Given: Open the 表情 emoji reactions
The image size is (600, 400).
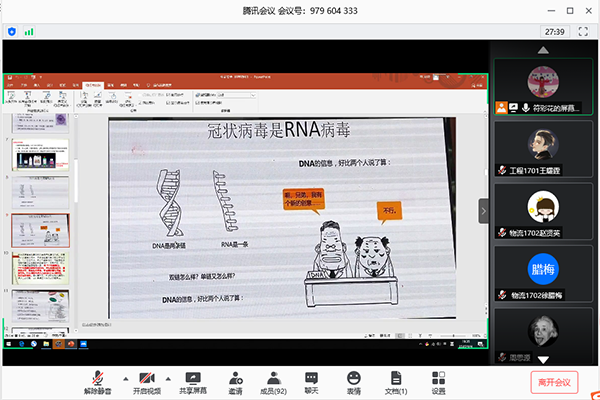Looking at the screenshot, I should click(354, 381).
